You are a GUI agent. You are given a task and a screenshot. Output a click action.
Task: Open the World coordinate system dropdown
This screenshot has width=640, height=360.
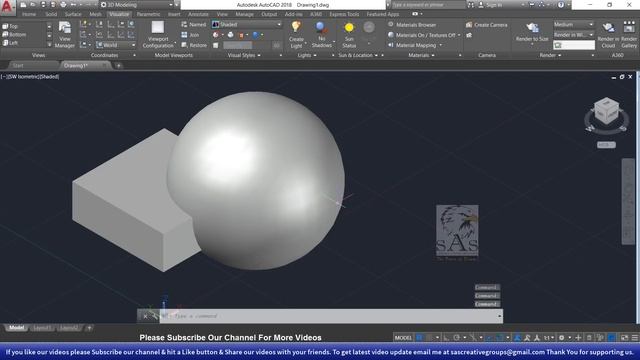(x=116, y=45)
